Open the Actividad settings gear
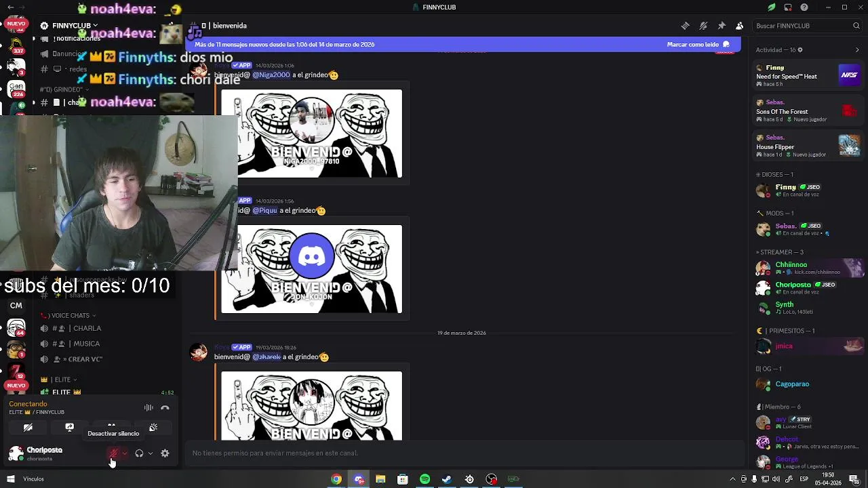868x488 pixels. [800, 49]
